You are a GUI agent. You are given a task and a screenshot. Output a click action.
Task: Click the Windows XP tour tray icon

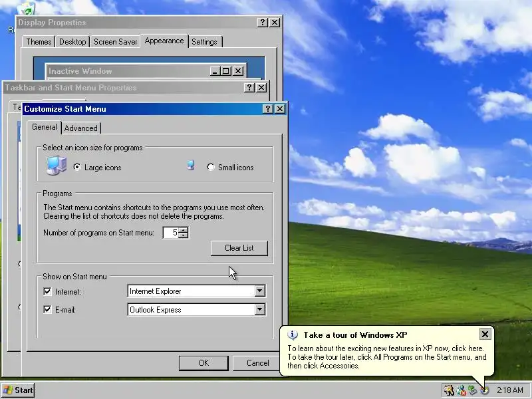point(485,390)
